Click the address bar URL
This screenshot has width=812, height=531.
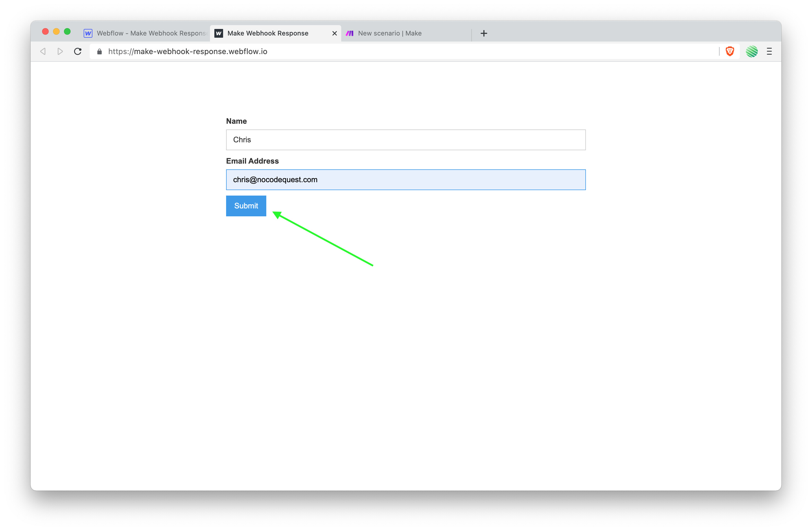pos(188,51)
